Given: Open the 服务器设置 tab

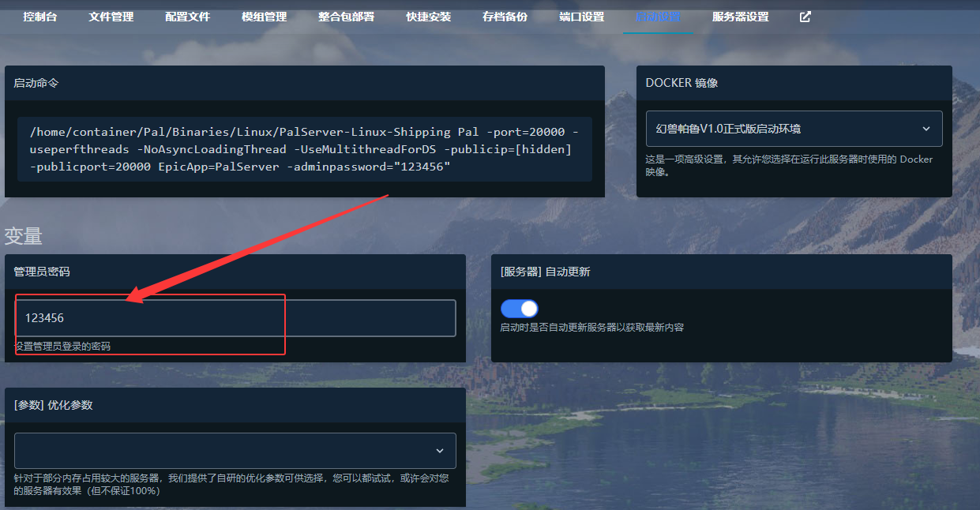Looking at the screenshot, I should [740, 17].
